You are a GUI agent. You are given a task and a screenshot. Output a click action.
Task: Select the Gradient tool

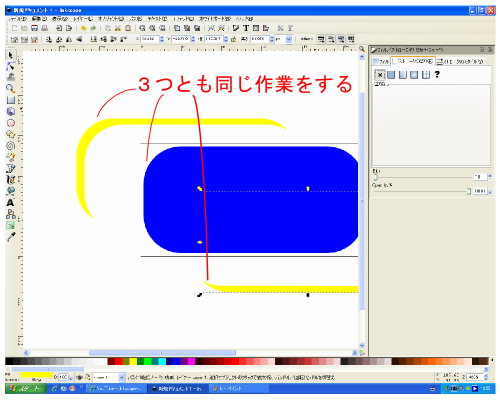pos(11,225)
